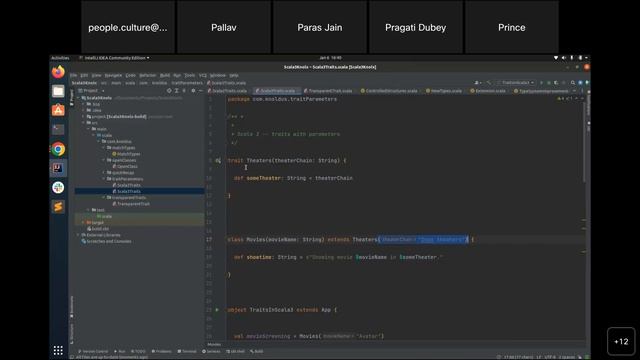Show Applications grid in the dock

point(58,350)
